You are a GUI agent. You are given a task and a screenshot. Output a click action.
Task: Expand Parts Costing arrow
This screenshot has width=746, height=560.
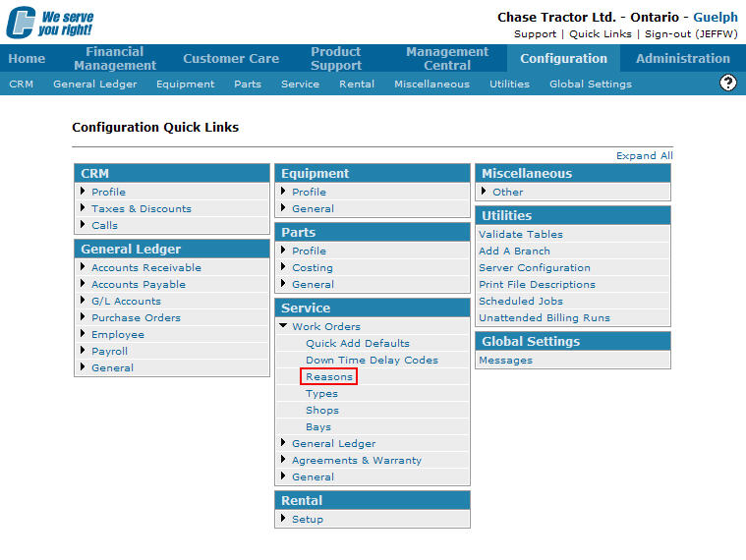pos(283,266)
